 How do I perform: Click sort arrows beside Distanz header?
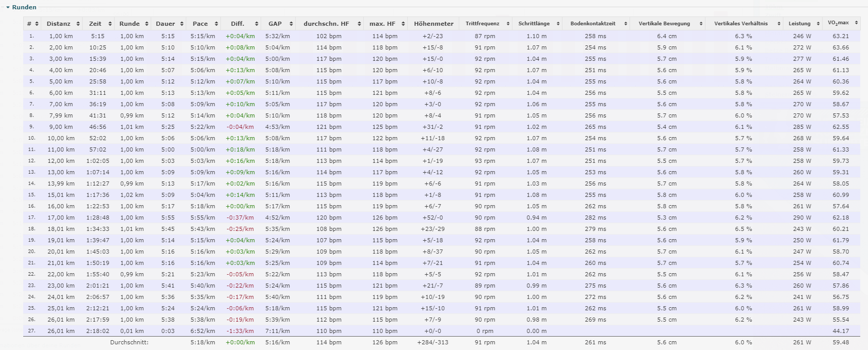78,24
